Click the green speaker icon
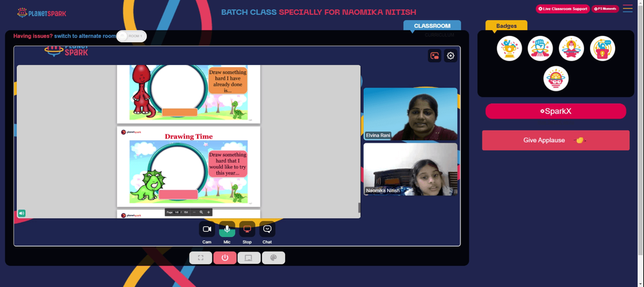This screenshot has width=644, height=287. [21, 213]
